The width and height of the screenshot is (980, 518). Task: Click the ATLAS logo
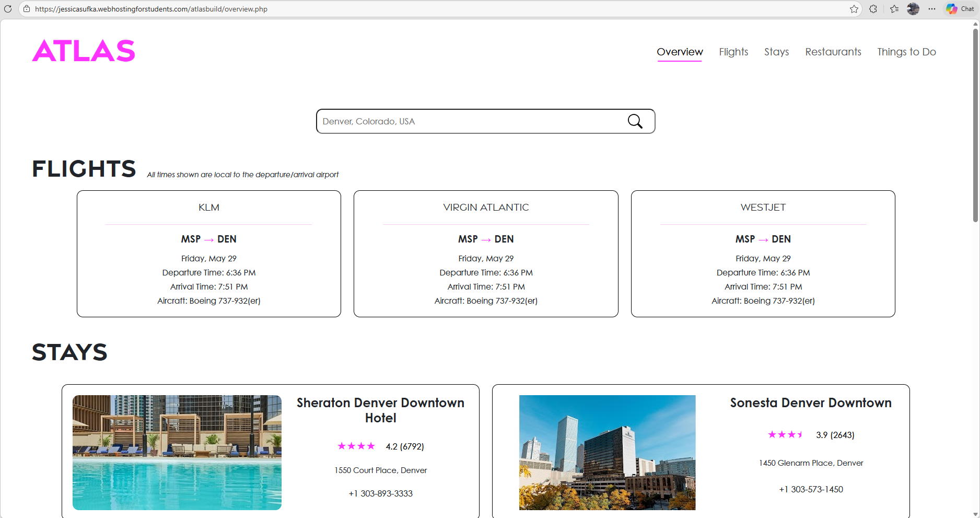tap(84, 51)
